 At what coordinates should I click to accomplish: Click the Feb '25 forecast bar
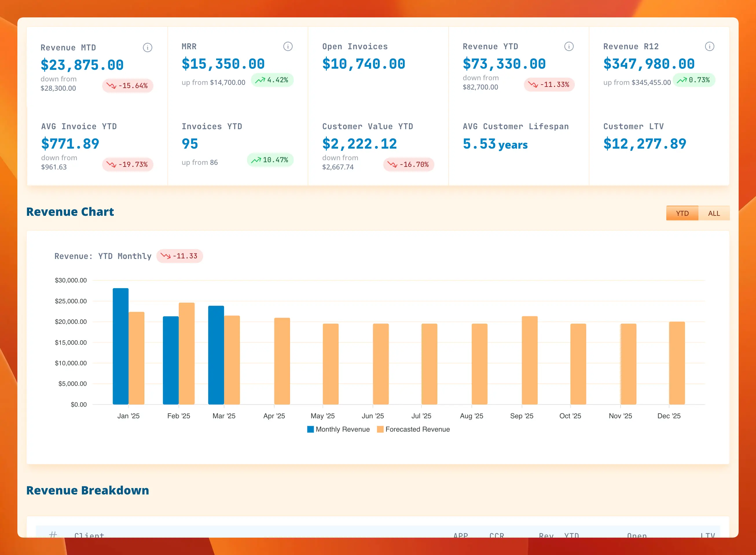point(186,353)
